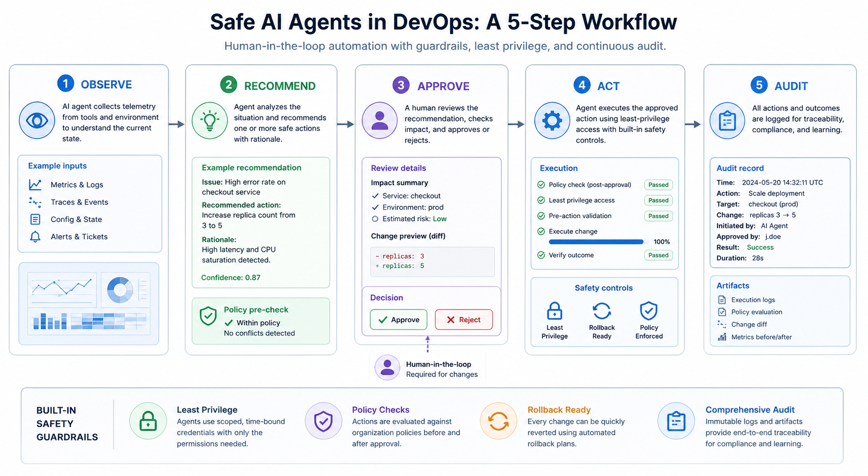
Task: Click the "Scale deployment" action value
Action: pyautogui.click(x=776, y=193)
